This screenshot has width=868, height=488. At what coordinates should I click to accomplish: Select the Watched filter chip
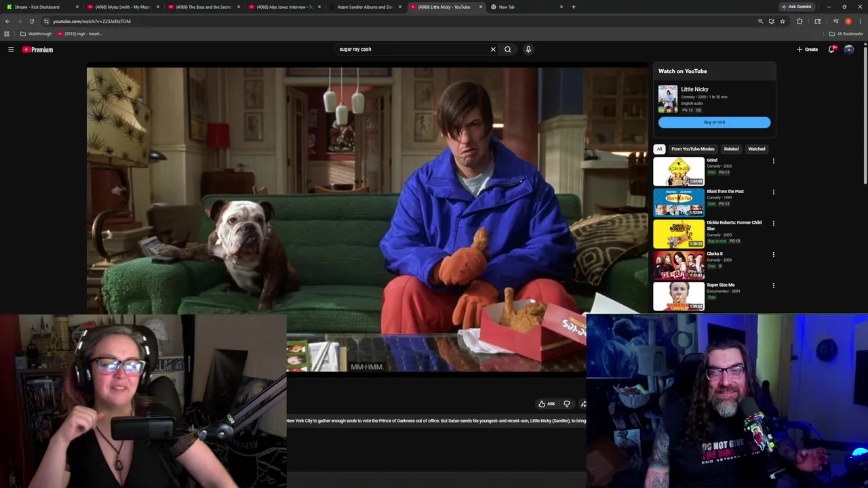click(x=757, y=149)
